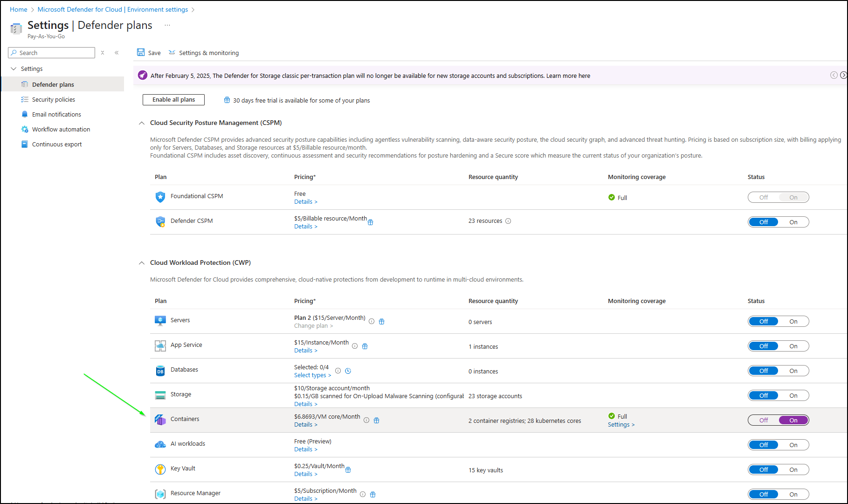Viewport: 848px width, 504px height.
Task: Collapse the Cloud Workload Protection section
Action: [x=142, y=263]
